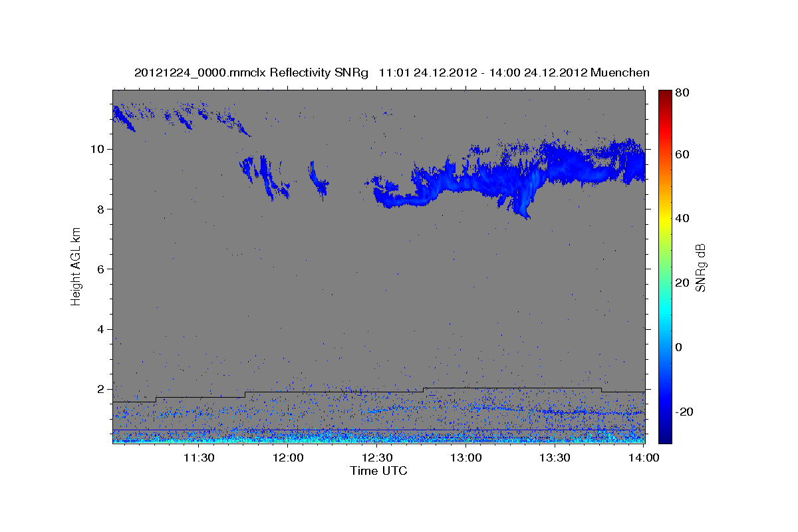The height and width of the screenshot is (532, 798).
Task: Click the '12:00' time tick label
Action: click(288, 458)
